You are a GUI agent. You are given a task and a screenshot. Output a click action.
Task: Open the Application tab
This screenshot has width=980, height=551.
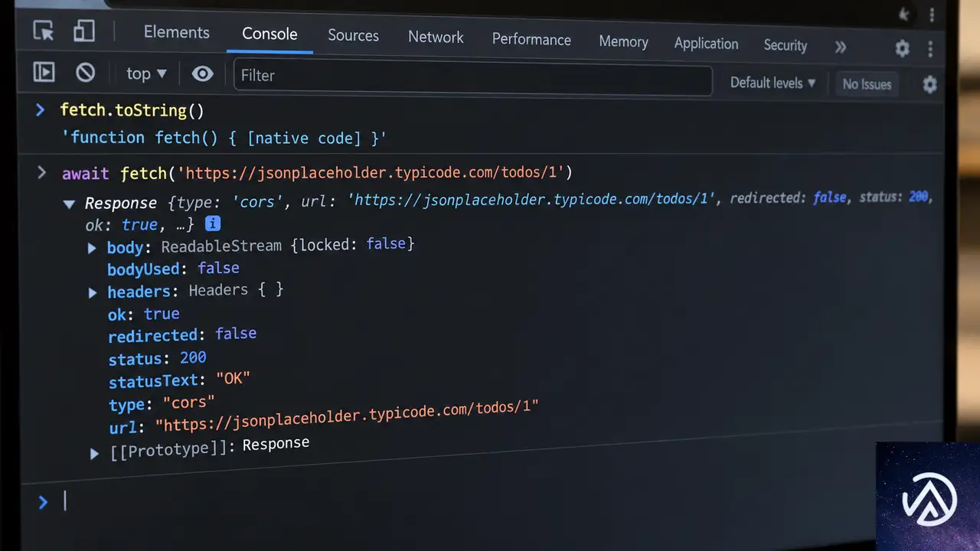coord(706,44)
